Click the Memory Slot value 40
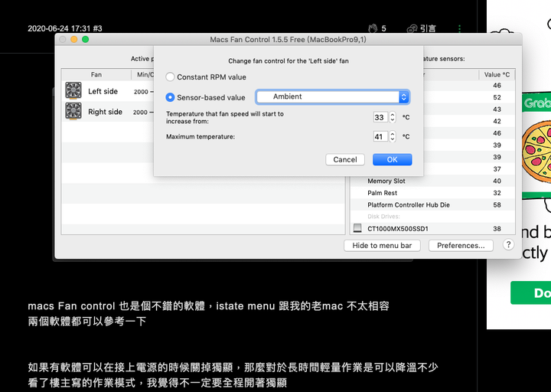This screenshot has width=551, height=392. 497,181
